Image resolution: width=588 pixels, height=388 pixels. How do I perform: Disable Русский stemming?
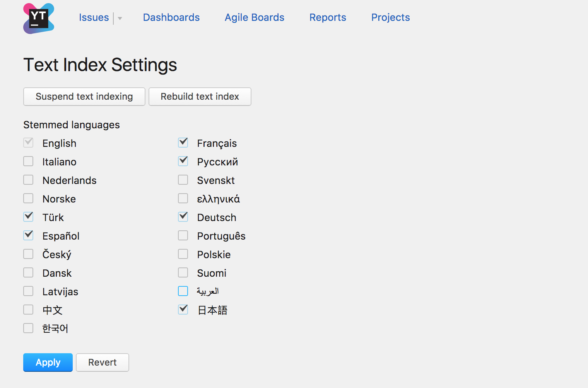click(x=183, y=161)
